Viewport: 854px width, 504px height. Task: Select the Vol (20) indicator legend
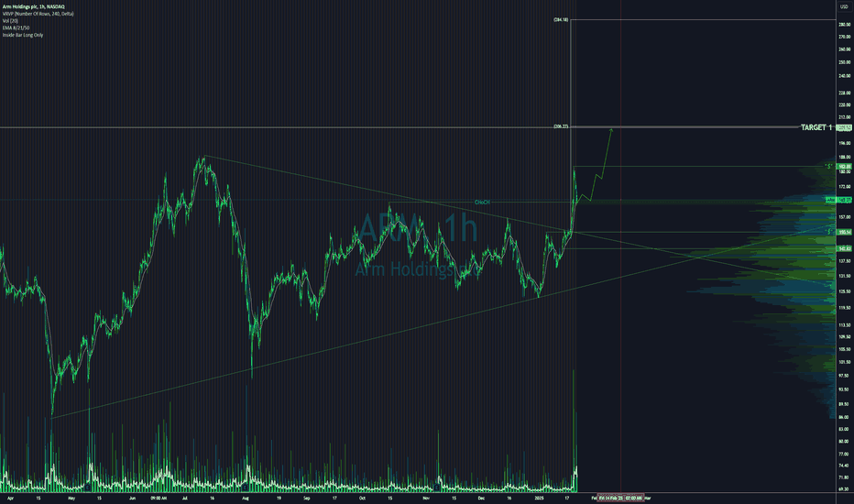tap(10, 21)
